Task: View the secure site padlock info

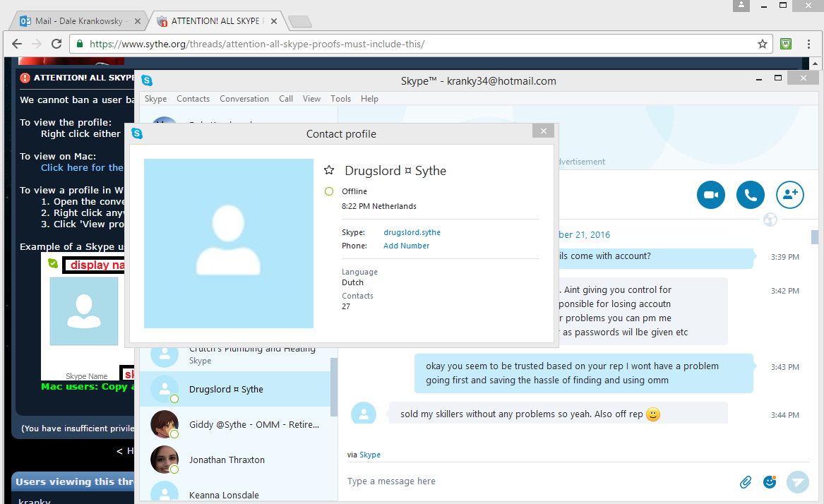Action: (x=80, y=44)
